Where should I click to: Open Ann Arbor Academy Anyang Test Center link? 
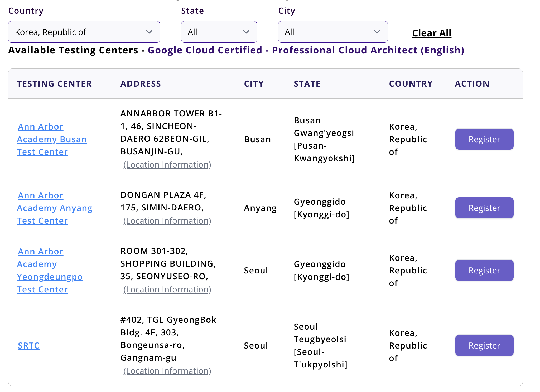(x=54, y=208)
